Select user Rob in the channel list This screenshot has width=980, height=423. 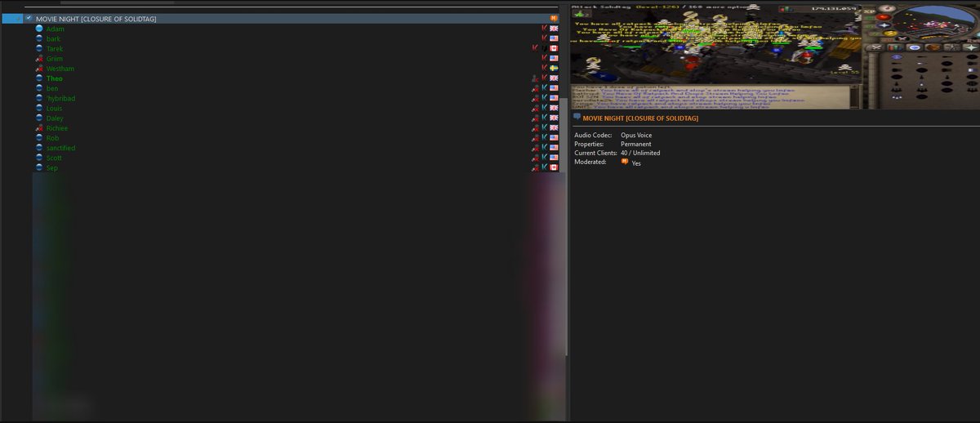point(52,138)
